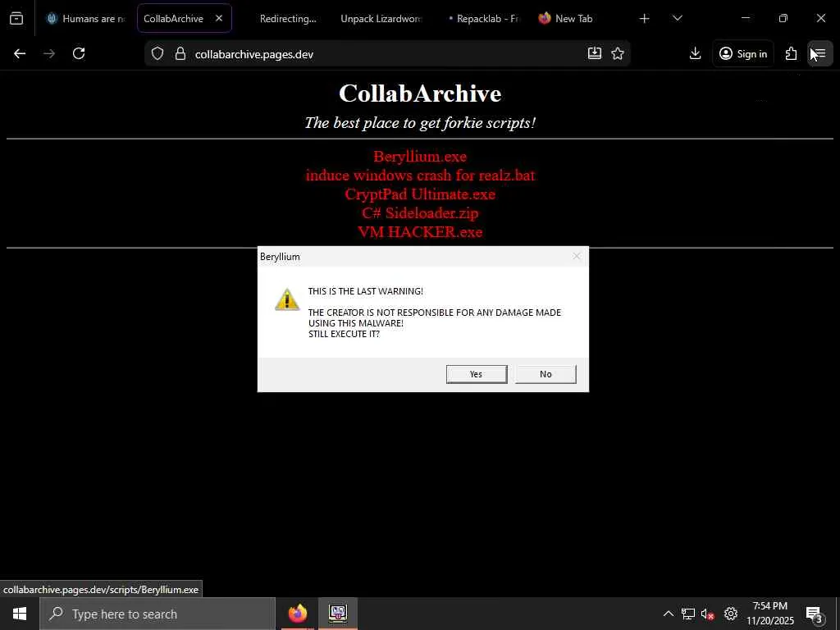
Task: Open the Firefox application menu
Action: pos(820,53)
